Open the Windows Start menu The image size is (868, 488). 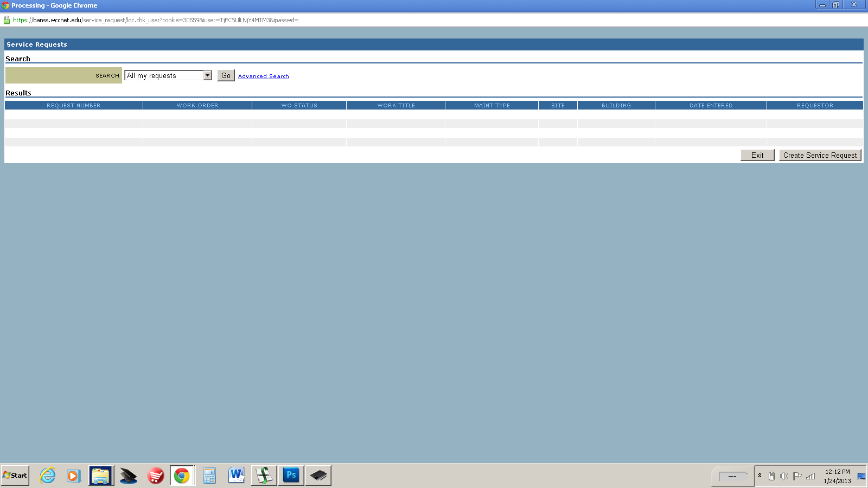15,476
